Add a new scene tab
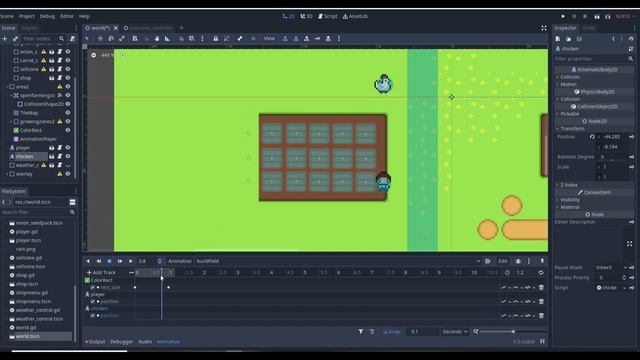 pyautogui.click(x=182, y=28)
